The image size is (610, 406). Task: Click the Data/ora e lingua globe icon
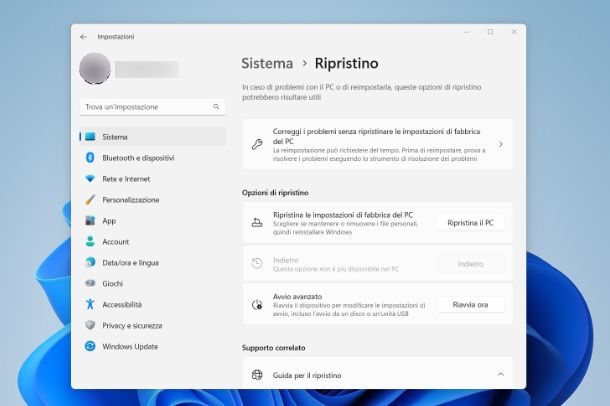[x=90, y=262]
